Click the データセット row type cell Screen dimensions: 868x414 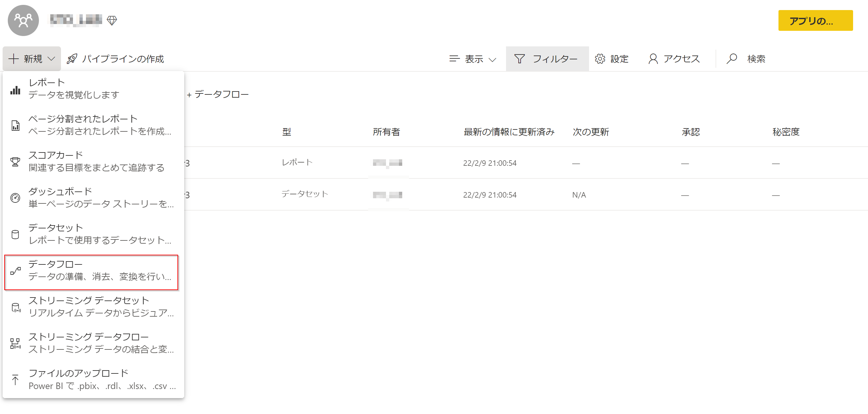click(x=305, y=194)
